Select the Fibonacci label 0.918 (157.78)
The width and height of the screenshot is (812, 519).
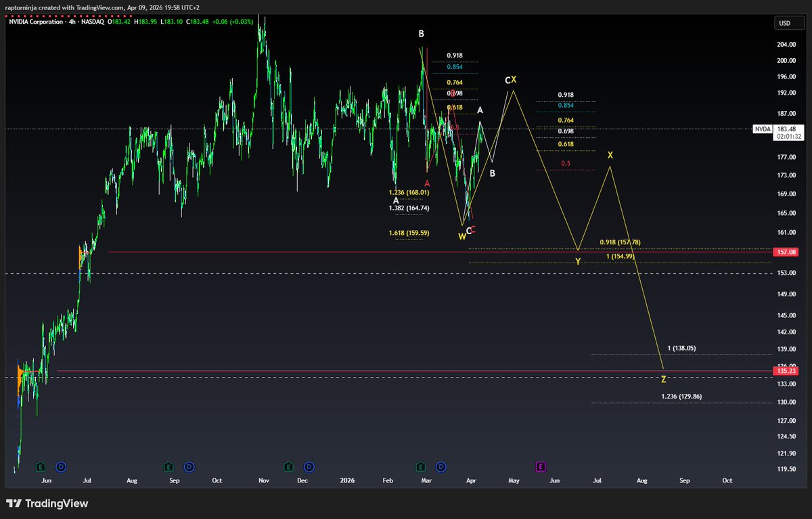[620, 242]
